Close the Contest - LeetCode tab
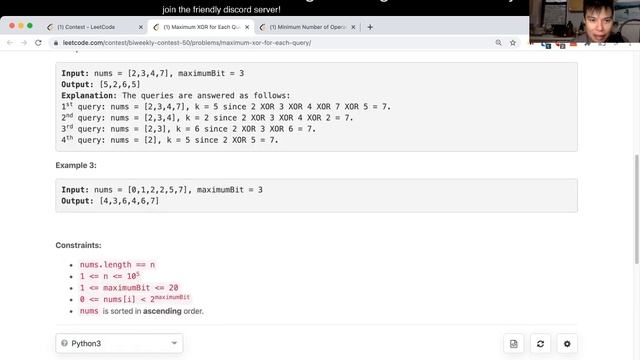Image resolution: width=640 pixels, height=360 pixels. pyautogui.click(x=140, y=27)
